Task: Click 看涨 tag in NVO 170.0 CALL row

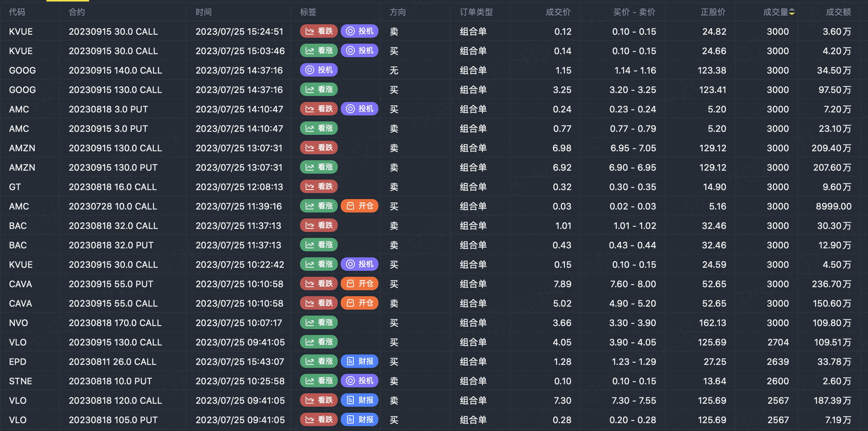Action: tap(319, 322)
